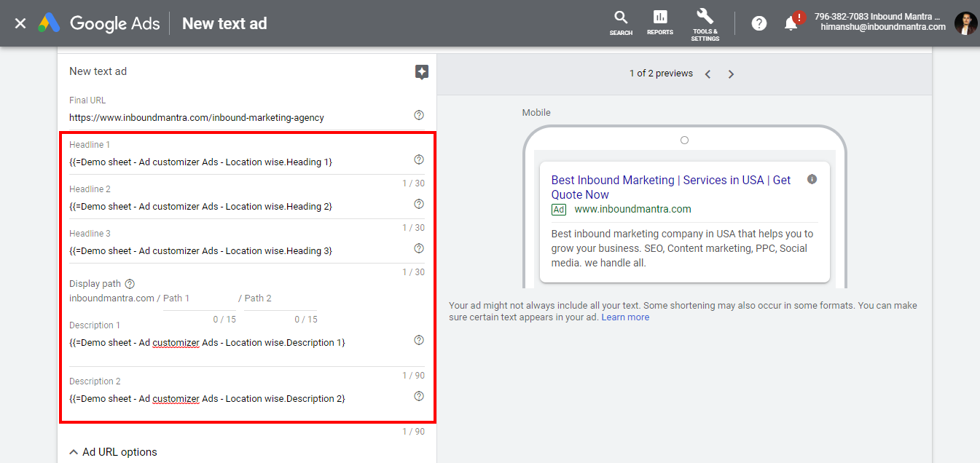The image size is (980, 463).
Task: Click help icon beside Headline 3
Action: (419, 248)
